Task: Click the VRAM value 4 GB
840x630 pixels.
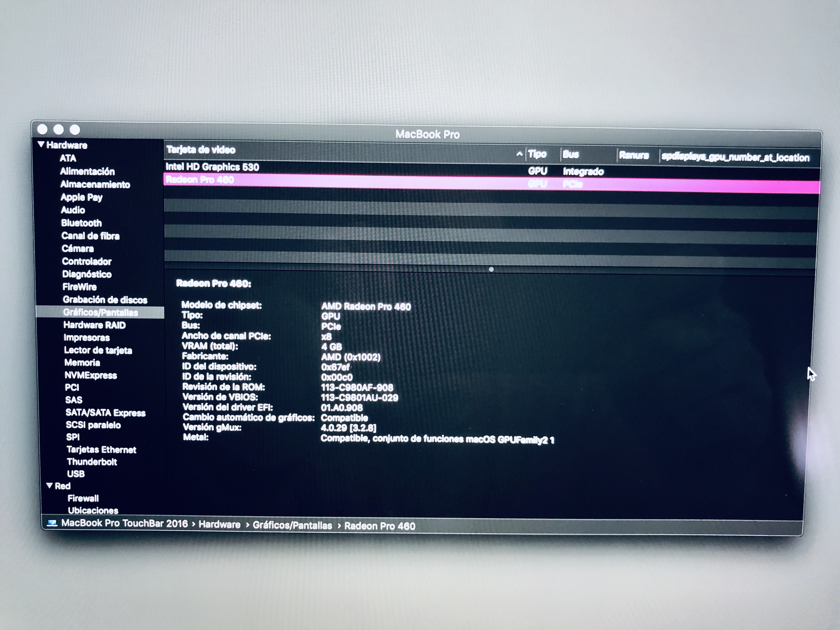Action: 331,347
